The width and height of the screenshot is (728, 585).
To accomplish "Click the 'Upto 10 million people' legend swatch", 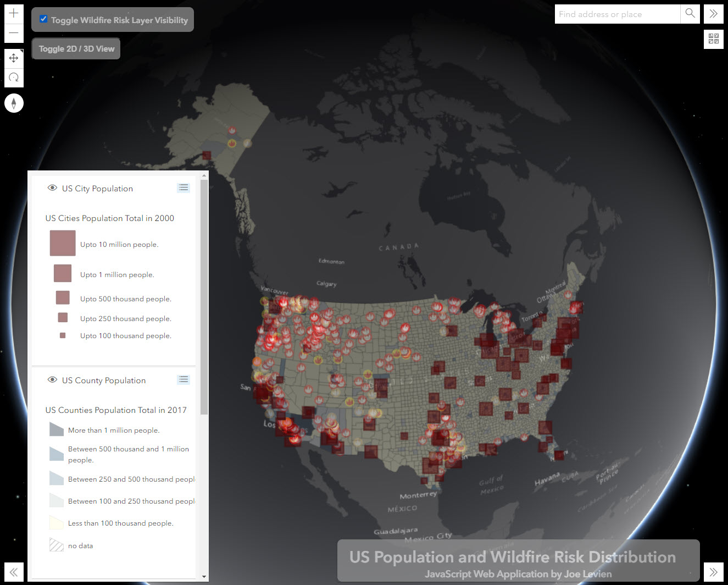I will click(x=62, y=242).
